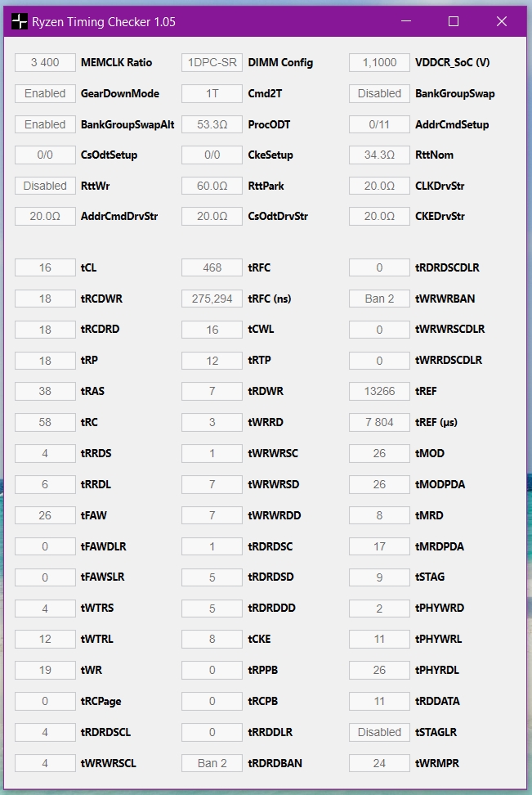Click the tRDRDSCDLR value field
Viewport: 532px width, 795px height.
click(x=379, y=267)
